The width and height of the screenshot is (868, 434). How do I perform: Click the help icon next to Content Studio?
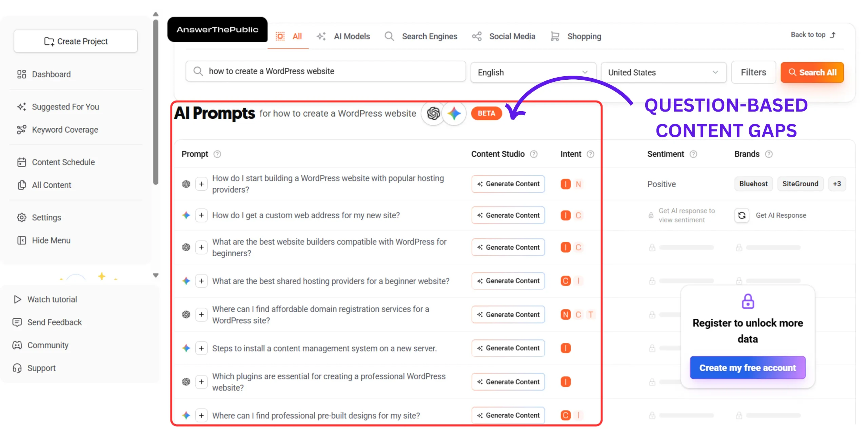coord(534,154)
